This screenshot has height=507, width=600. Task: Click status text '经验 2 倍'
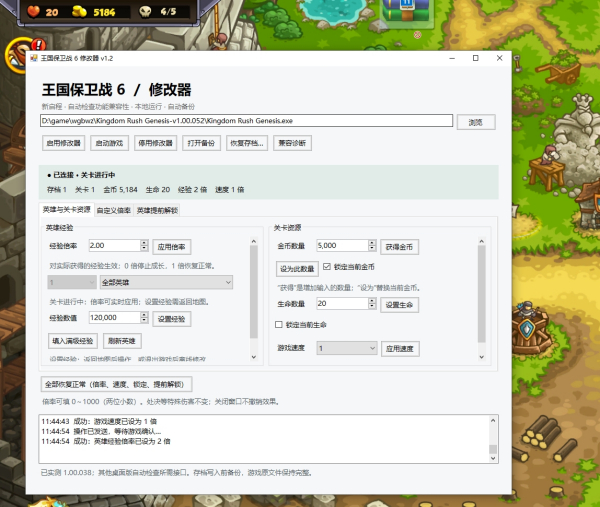[x=192, y=189]
